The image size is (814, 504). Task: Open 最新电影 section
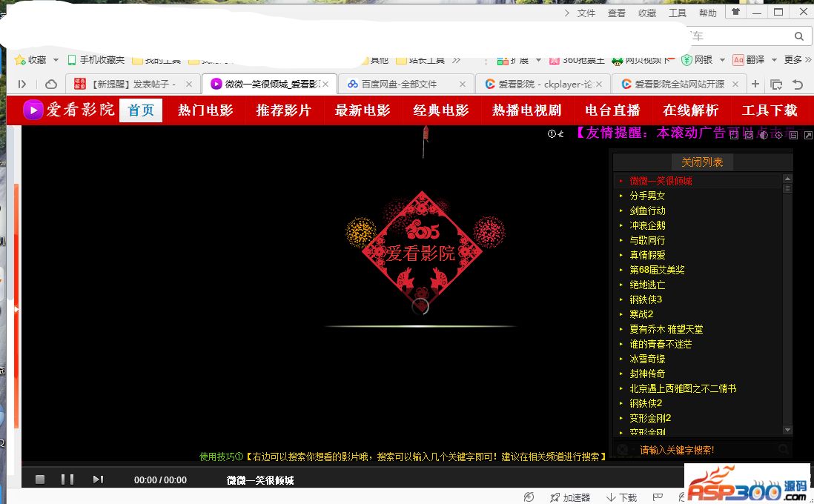point(363,110)
